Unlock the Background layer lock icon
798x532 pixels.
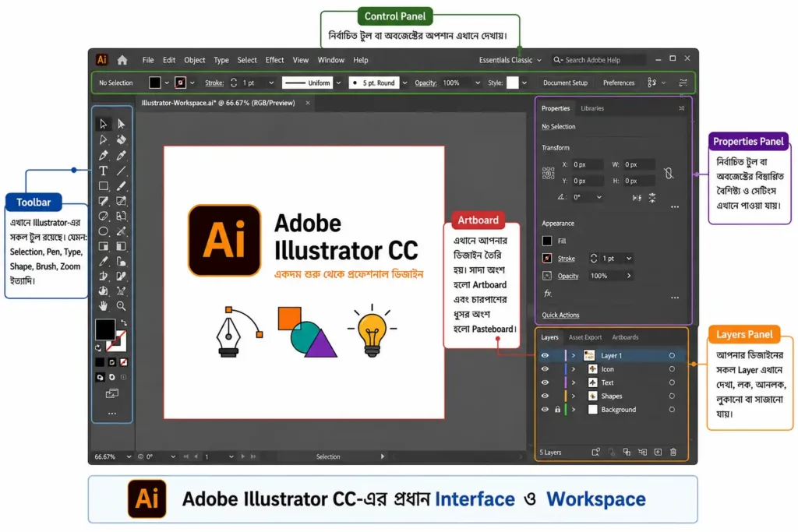tap(558, 410)
